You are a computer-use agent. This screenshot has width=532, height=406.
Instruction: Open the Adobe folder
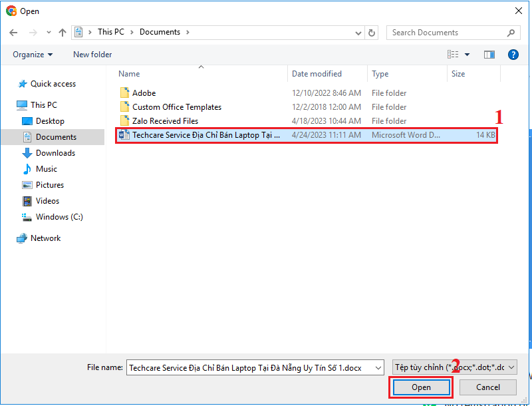144,93
